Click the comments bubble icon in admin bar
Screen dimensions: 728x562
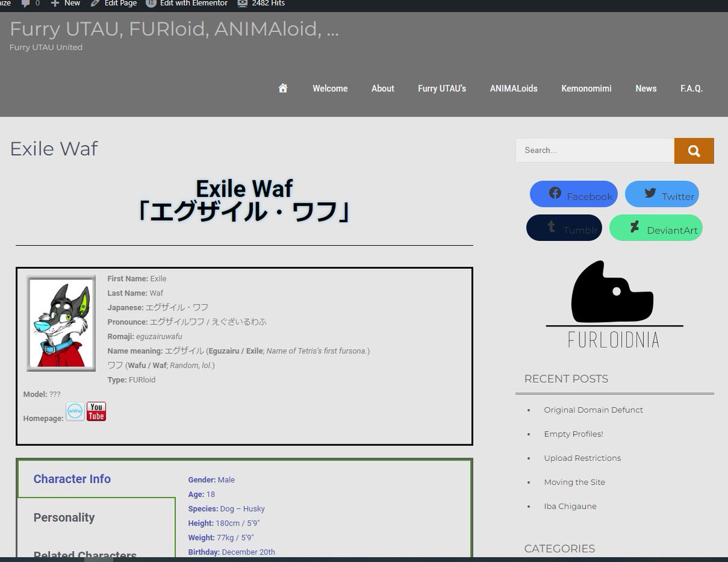25,3
